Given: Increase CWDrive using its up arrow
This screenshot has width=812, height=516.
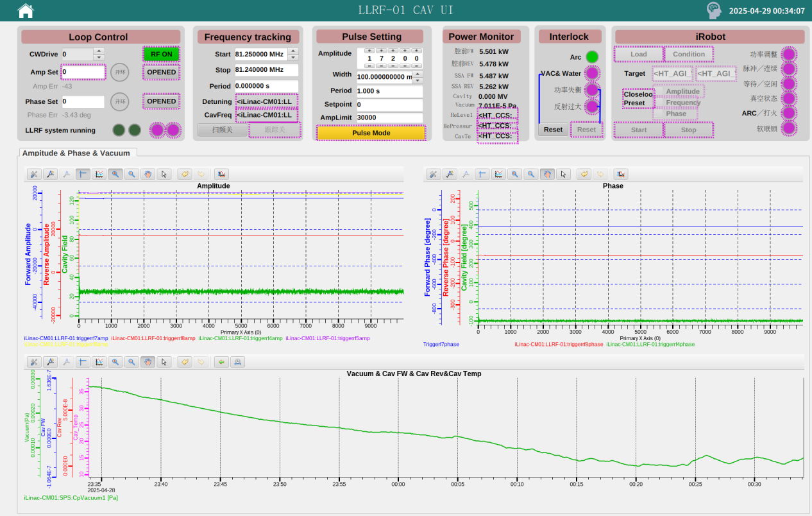Looking at the screenshot, I should pyautogui.click(x=99, y=51).
